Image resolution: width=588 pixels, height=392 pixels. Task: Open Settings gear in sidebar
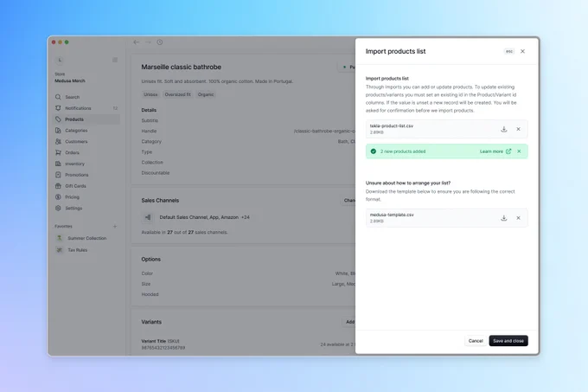pos(58,208)
